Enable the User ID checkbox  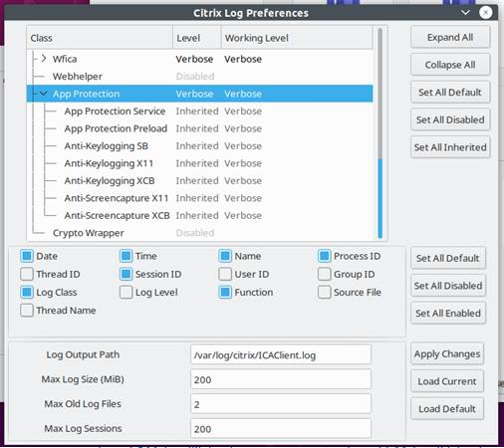(225, 274)
